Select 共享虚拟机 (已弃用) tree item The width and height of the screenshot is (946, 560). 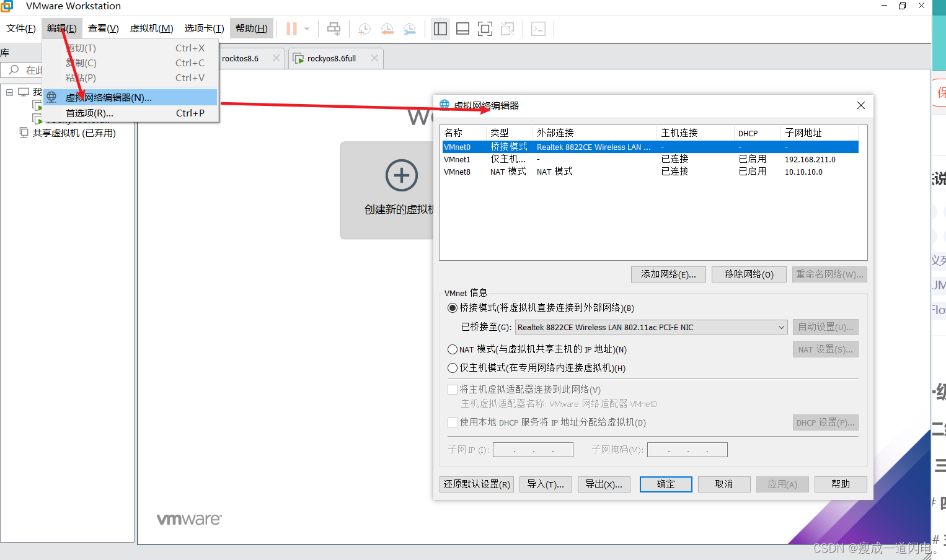[x=74, y=133]
